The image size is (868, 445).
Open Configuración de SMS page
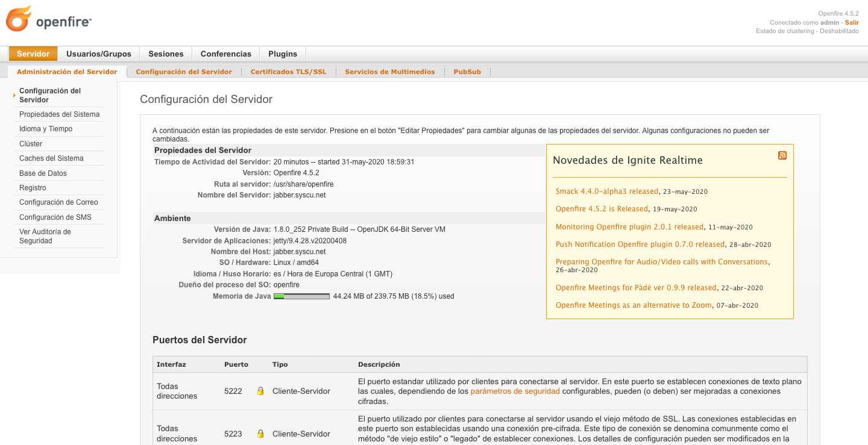[x=55, y=217]
